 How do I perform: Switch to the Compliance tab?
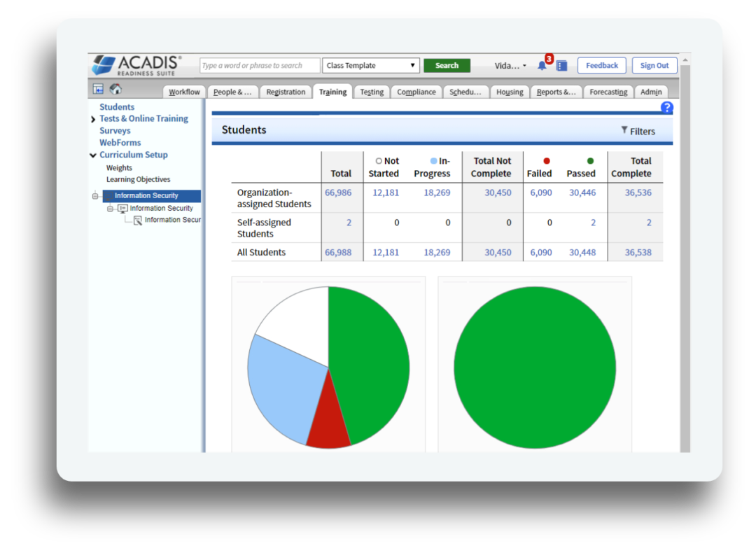tap(416, 91)
